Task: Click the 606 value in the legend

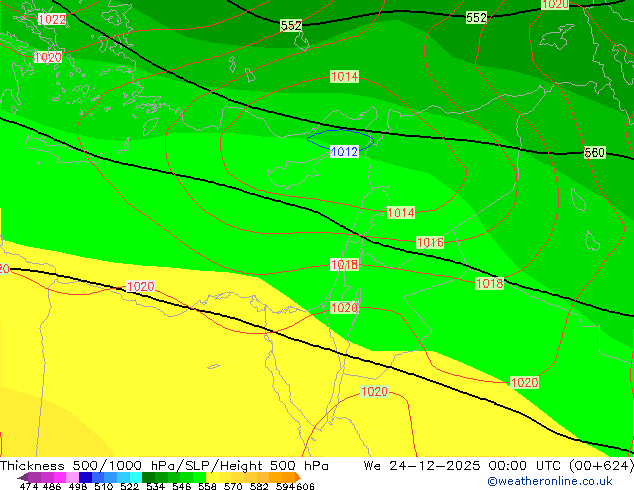Action: pyautogui.click(x=305, y=486)
